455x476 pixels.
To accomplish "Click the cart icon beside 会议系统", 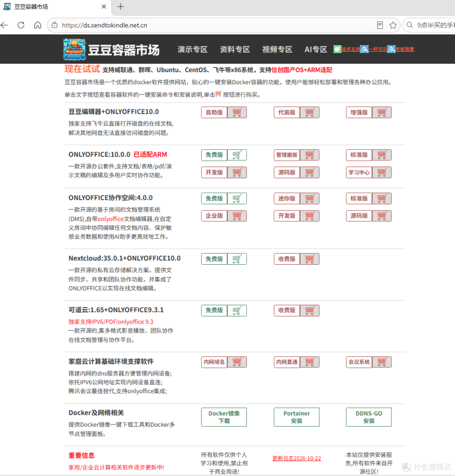I will [382, 362].
